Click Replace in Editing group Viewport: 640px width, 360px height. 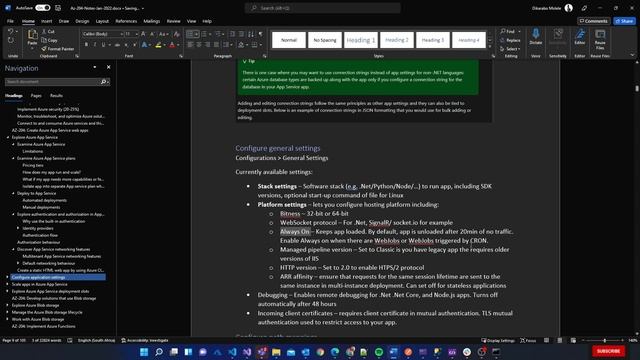[510, 40]
